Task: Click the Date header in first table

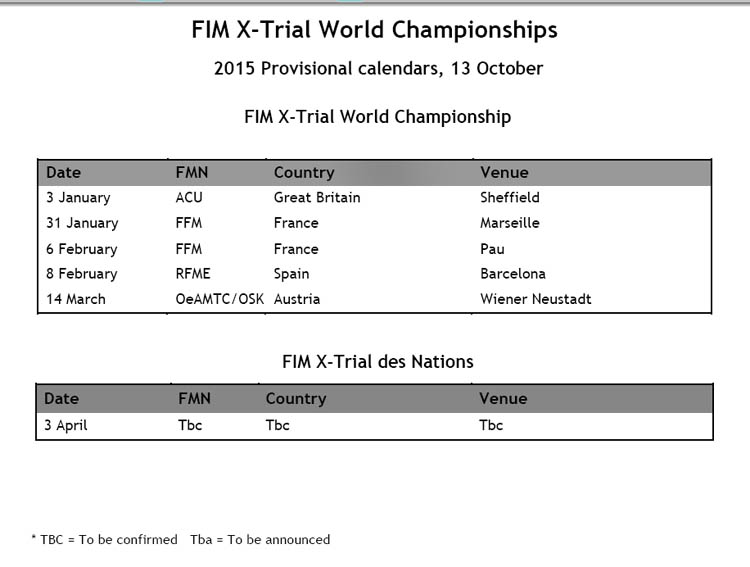Action: [x=64, y=172]
